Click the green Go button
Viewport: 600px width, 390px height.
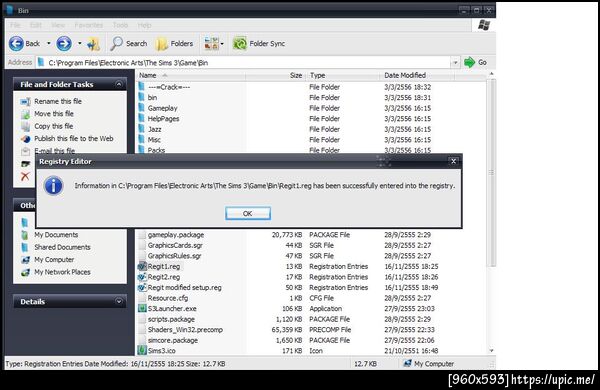(475, 62)
